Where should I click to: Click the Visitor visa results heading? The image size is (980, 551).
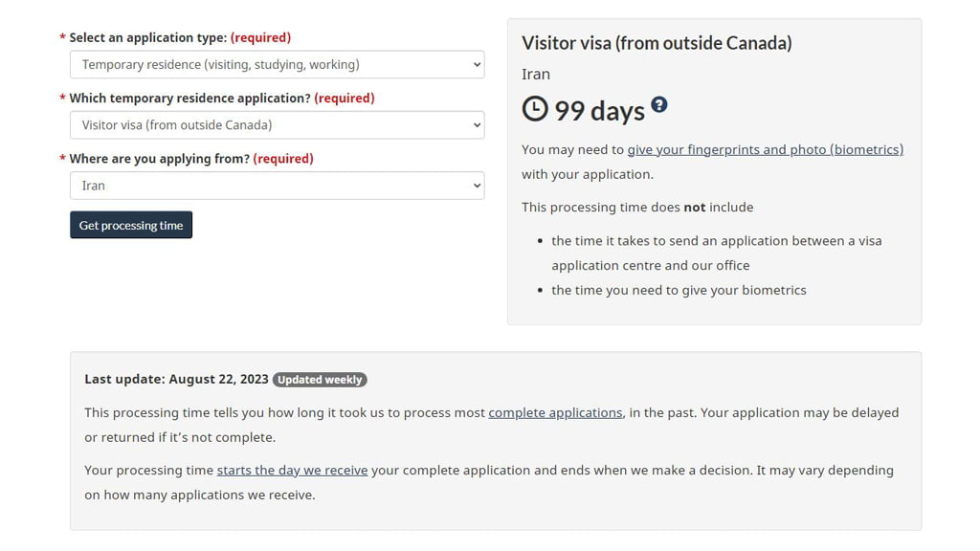click(x=657, y=43)
